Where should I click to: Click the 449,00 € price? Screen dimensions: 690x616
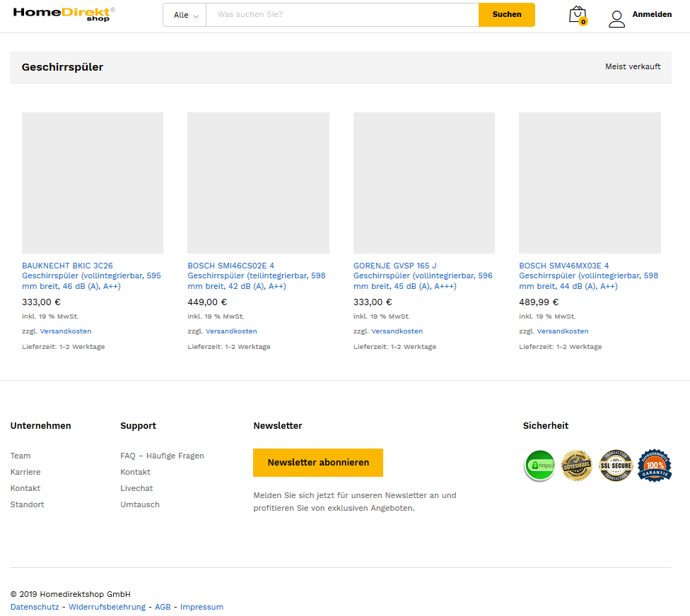point(207,302)
